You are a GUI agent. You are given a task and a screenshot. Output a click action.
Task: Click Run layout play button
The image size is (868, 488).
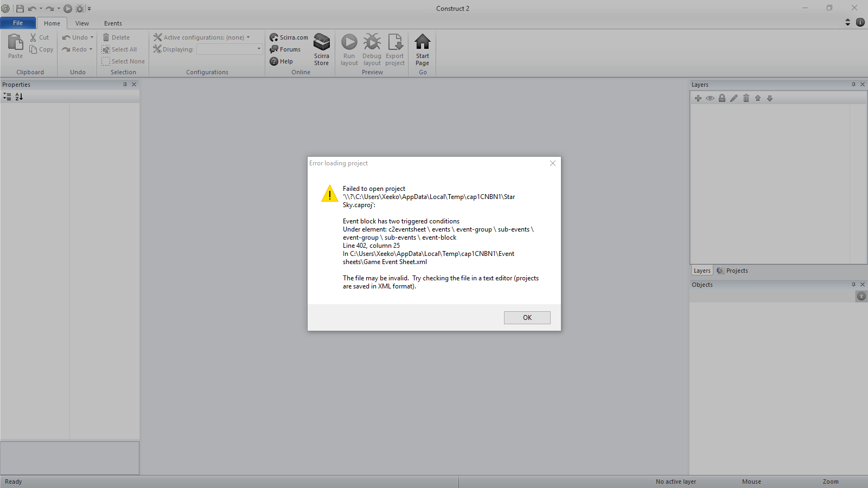click(349, 49)
